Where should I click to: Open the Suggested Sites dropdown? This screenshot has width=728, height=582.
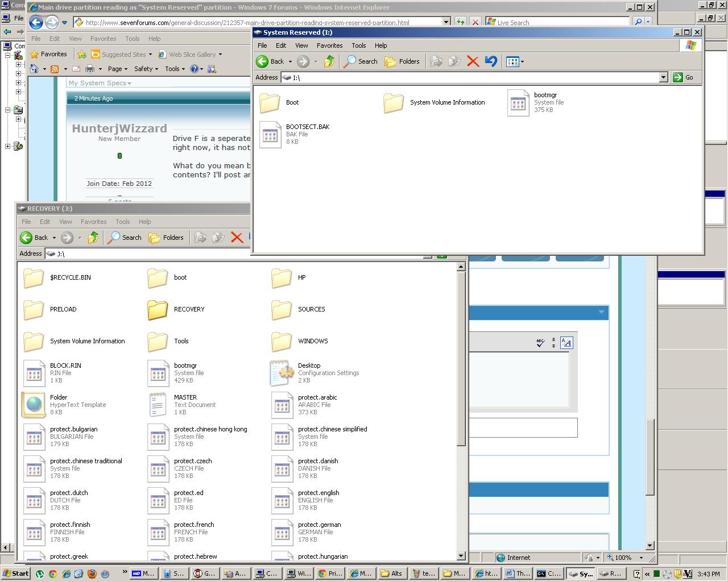pos(121,55)
